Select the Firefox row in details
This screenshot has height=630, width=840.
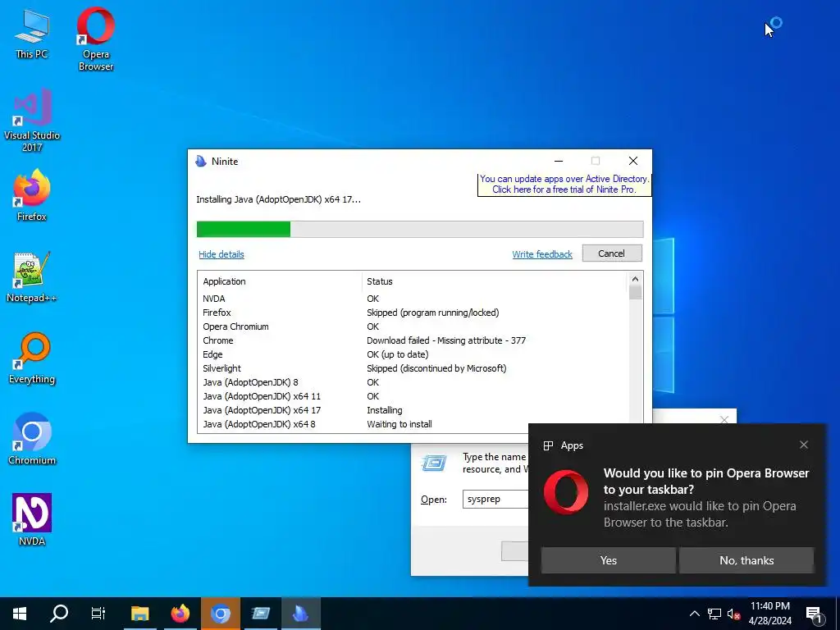413,313
